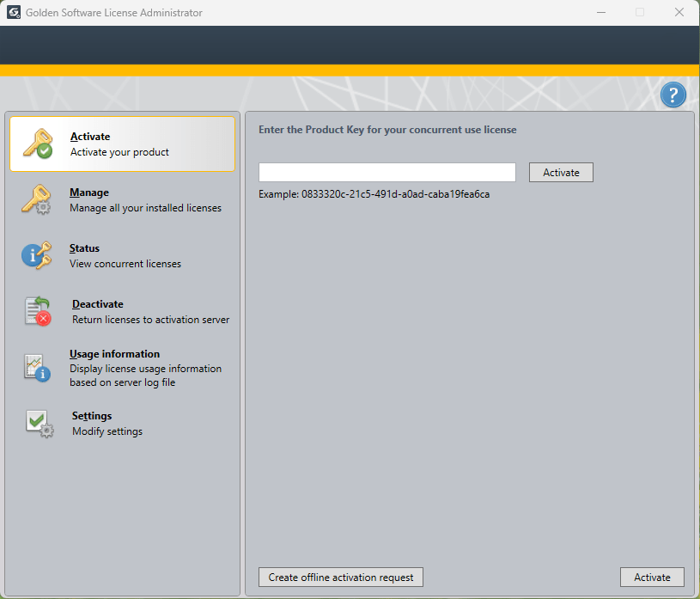Click 'Activate your product' description text
Viewport: 700px width, 599px height.
119,152
